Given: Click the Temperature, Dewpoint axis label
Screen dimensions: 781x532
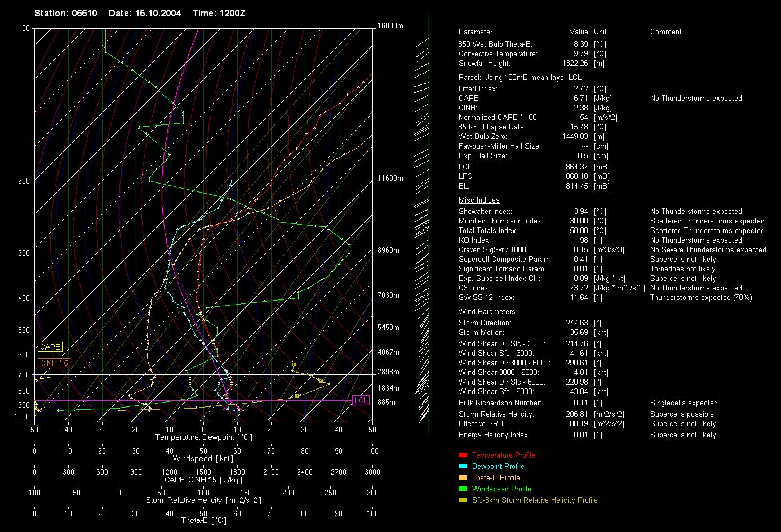Looking at the screenshot, I should [203, 437].
